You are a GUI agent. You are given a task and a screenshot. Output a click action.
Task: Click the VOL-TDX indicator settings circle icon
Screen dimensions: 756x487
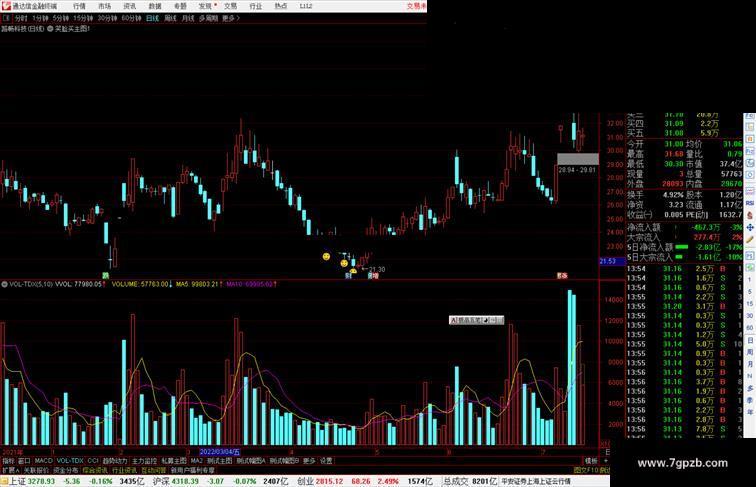click(4, 284)
